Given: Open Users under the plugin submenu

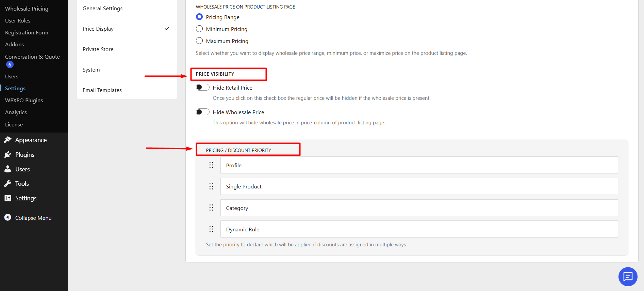Looking at the screenshot, I should [x=12, y=76].
